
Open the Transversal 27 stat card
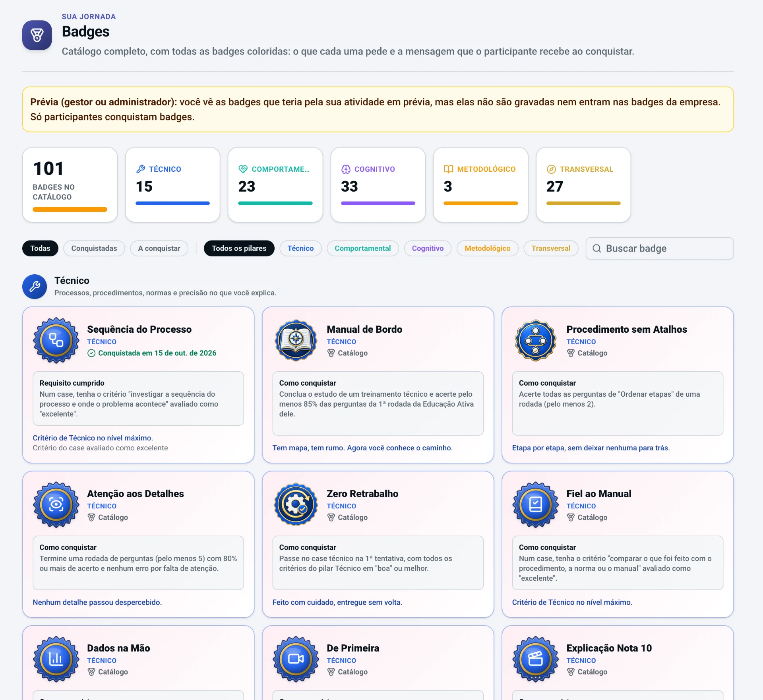click(x=583, y=185)
